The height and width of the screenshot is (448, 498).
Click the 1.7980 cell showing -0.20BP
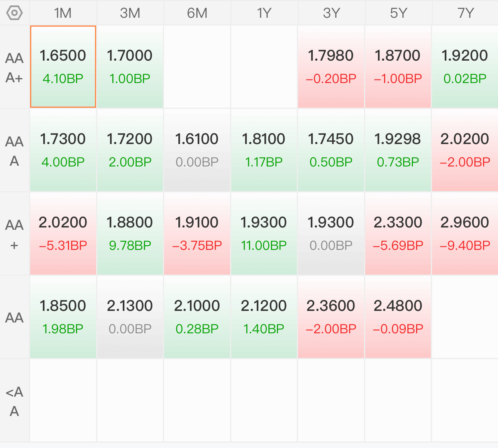pos(331,66)
